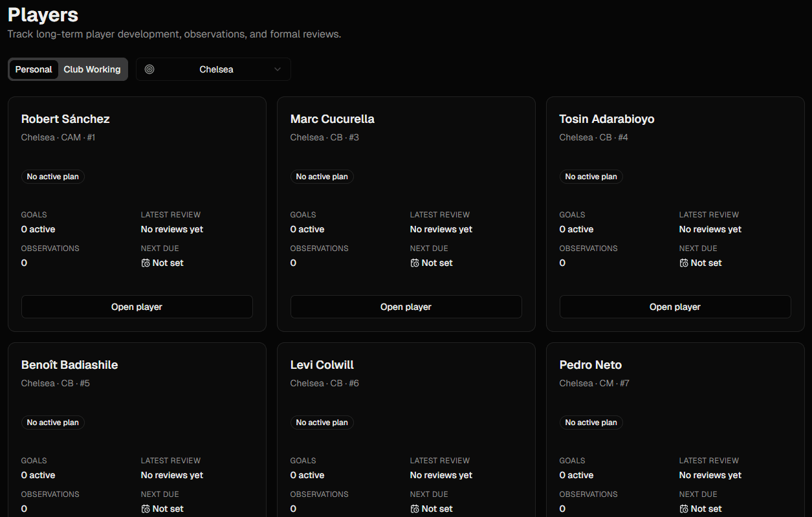The image size is (812, 517).
Task: Click "Chelsea · CB · #6" under Levi Colwill
Action: point(325,383)
